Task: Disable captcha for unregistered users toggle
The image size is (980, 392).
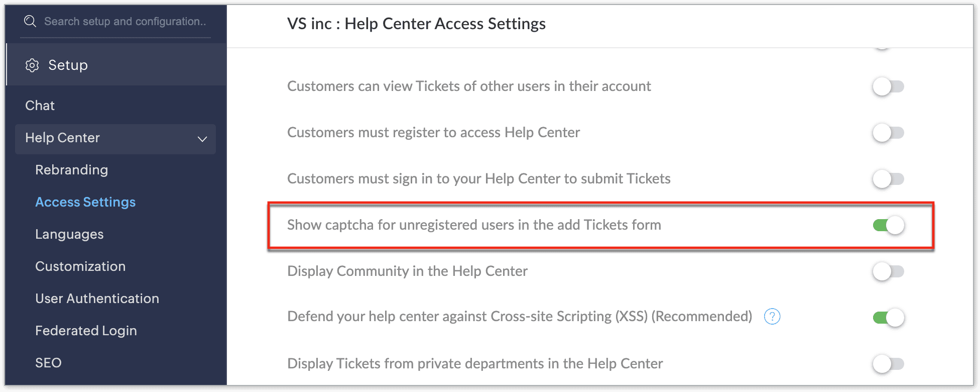Action: [888, 225]
